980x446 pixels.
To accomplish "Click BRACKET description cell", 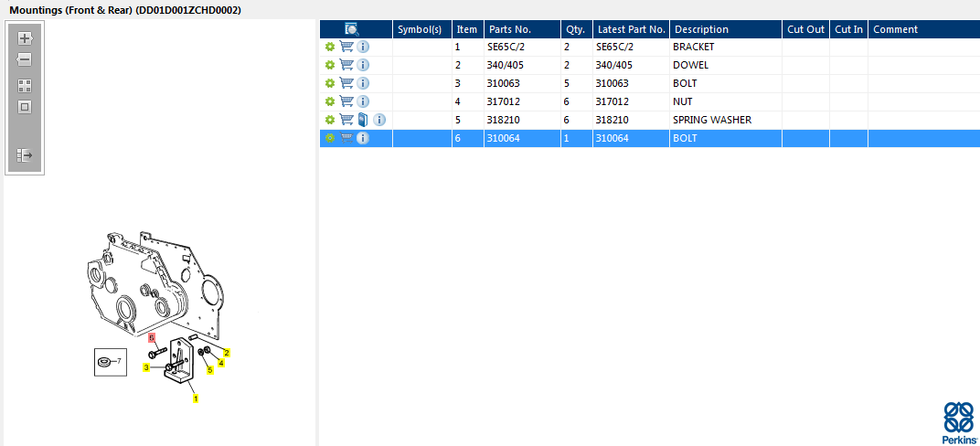I will pos(726,47).
